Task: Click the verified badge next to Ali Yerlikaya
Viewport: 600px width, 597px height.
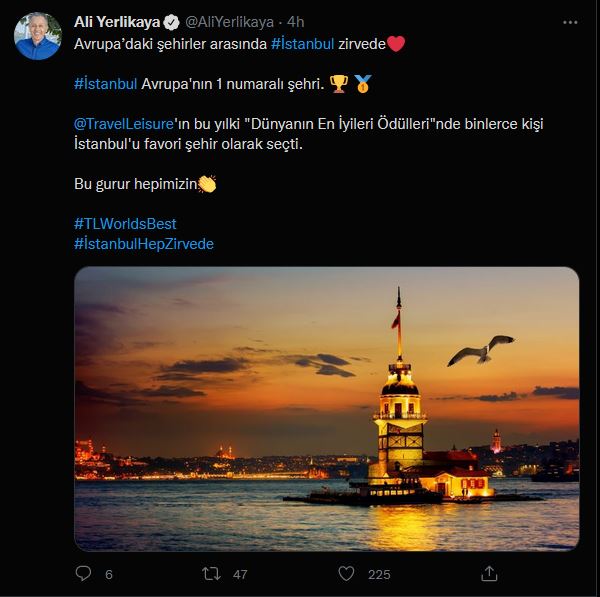Action: point(171,22)
